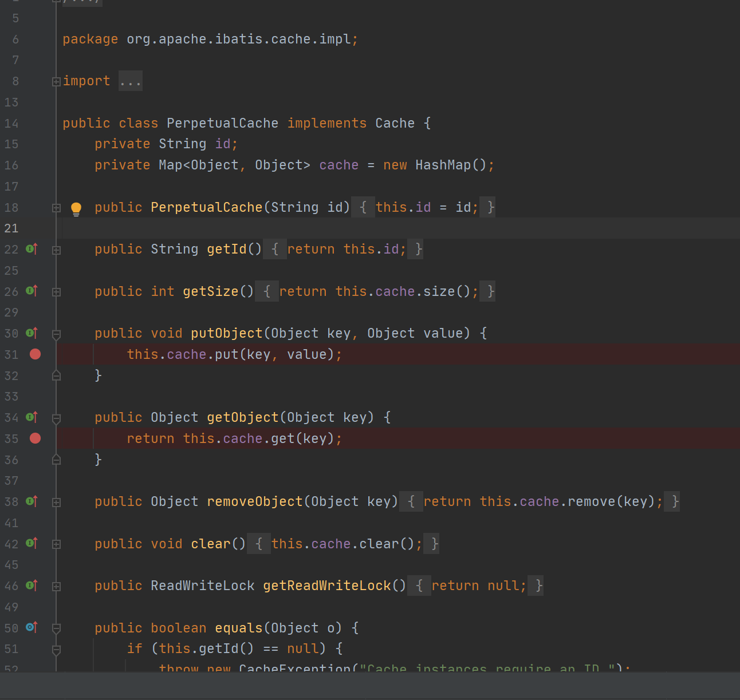The image size is (740, 700).
Task: Collapse the getObject method body
Action: [x=56, y=418]
